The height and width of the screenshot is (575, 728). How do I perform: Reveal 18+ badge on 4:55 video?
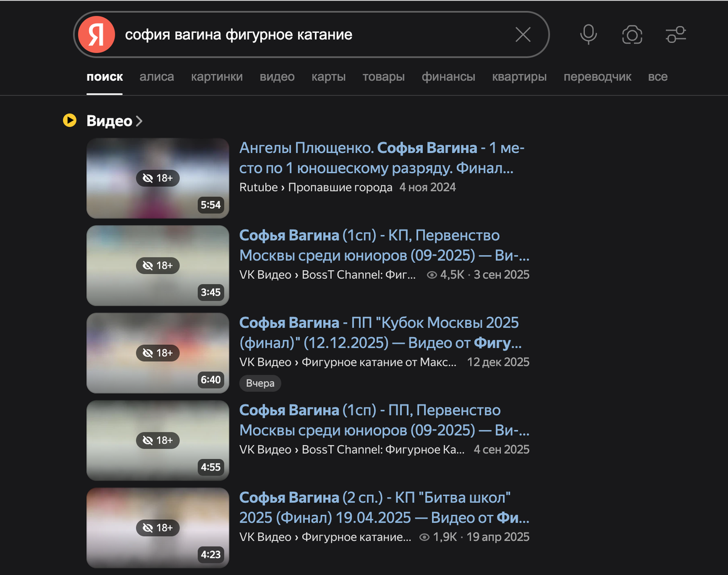pyautogui.click(x=158, y=440)
